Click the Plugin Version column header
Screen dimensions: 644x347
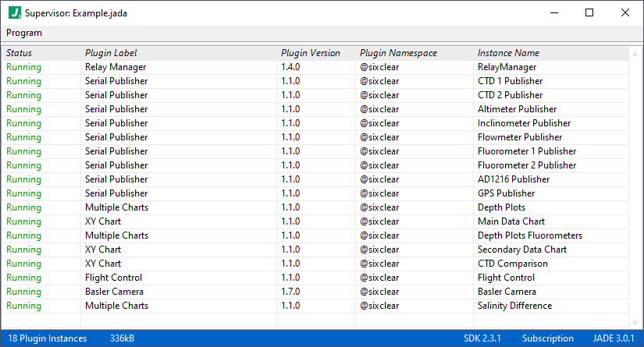point(311,53)
